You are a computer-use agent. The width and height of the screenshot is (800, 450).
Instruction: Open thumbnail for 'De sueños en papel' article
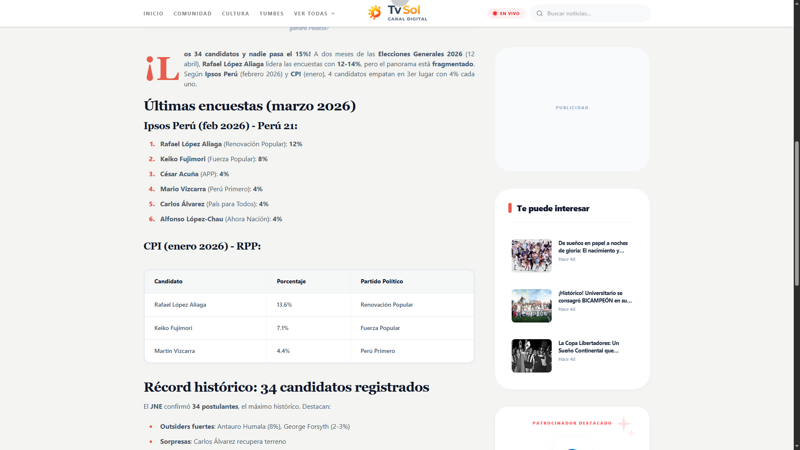(x=532, y=256)
